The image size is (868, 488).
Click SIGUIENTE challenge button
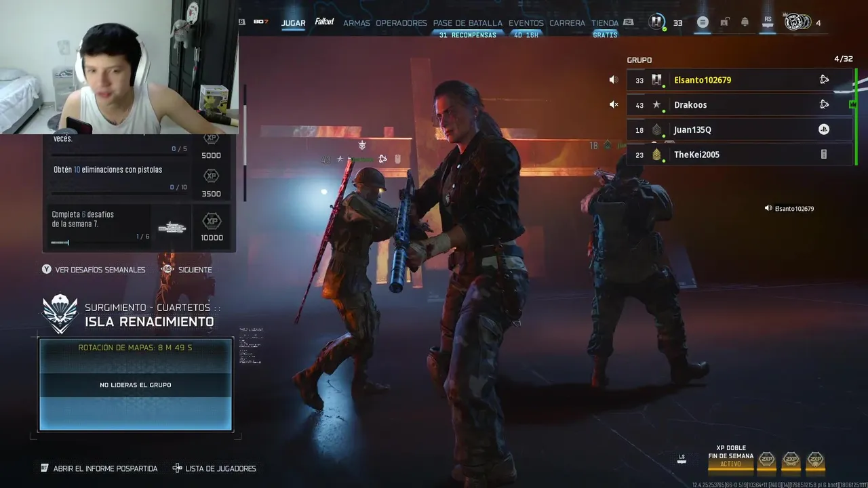point(187,269)
